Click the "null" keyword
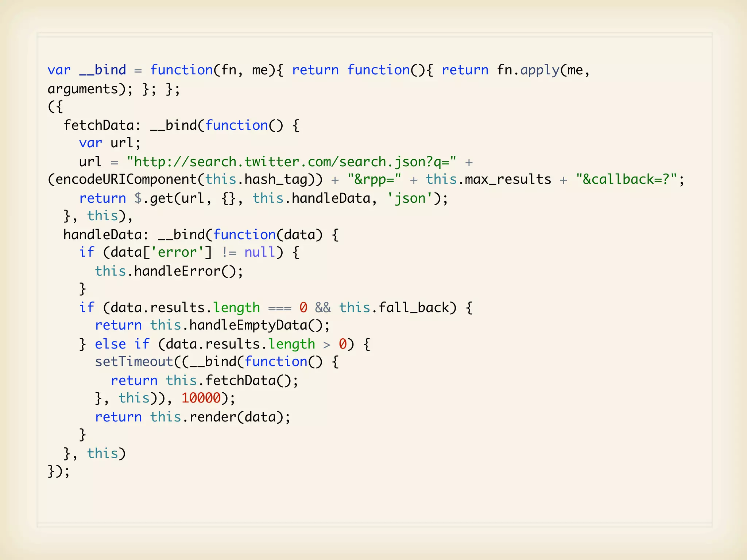Viewport: 747px width, 560px height. (260, 252)
